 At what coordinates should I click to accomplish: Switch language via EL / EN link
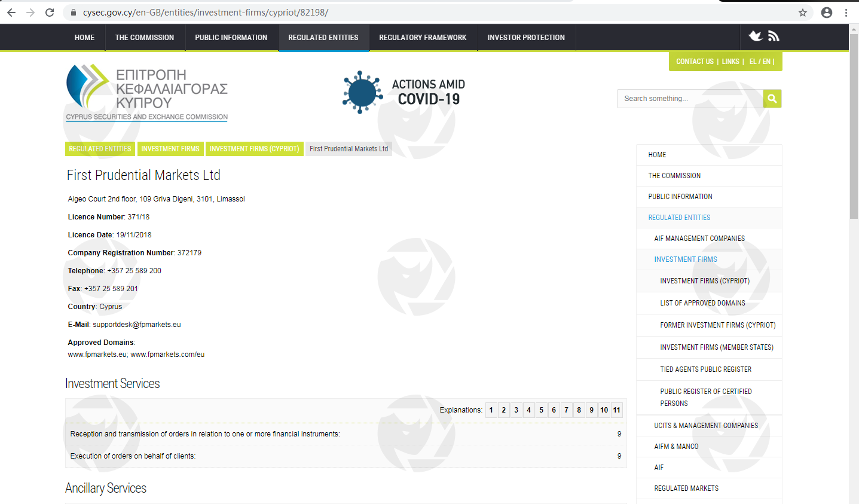[x=760, y=62]
